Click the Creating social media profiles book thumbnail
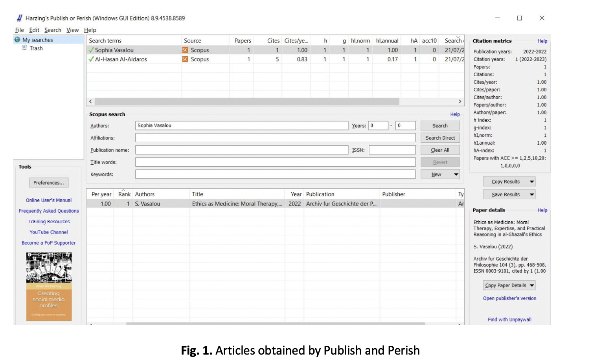The width and height of the screenshot is (592, 364). [x=49, y=287]
